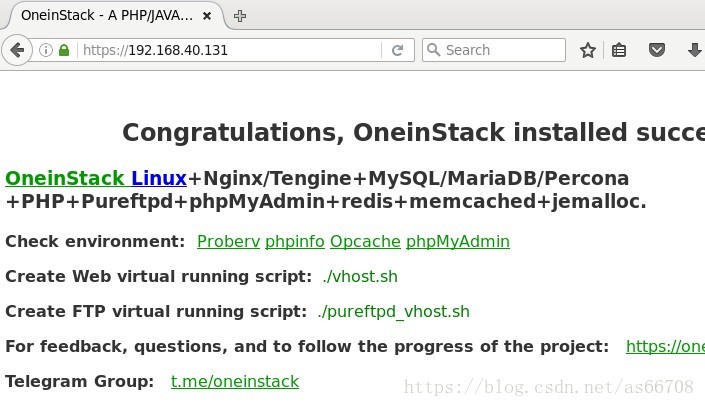Close the OneinStack tab
The image size is (705, 407).
pos(207,16)
